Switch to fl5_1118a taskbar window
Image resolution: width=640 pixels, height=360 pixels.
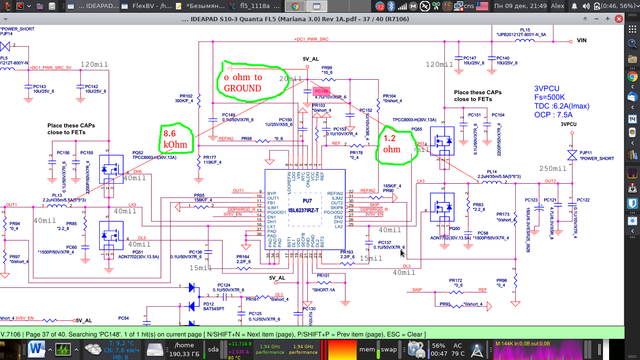click(x=255, y=6)
